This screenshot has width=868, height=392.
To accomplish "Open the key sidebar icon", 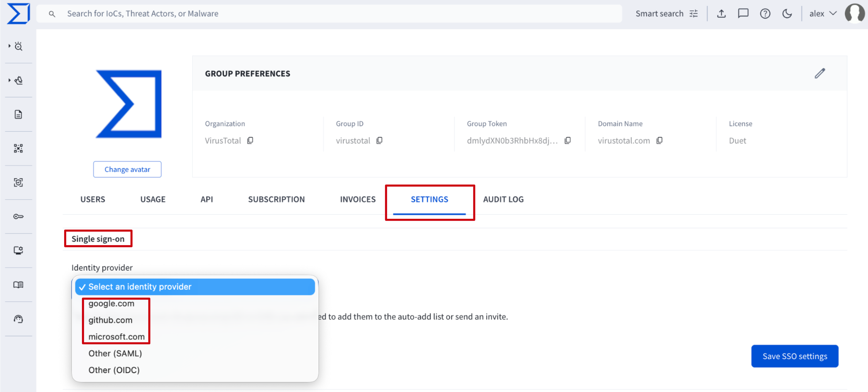I will tap(18, 216).
